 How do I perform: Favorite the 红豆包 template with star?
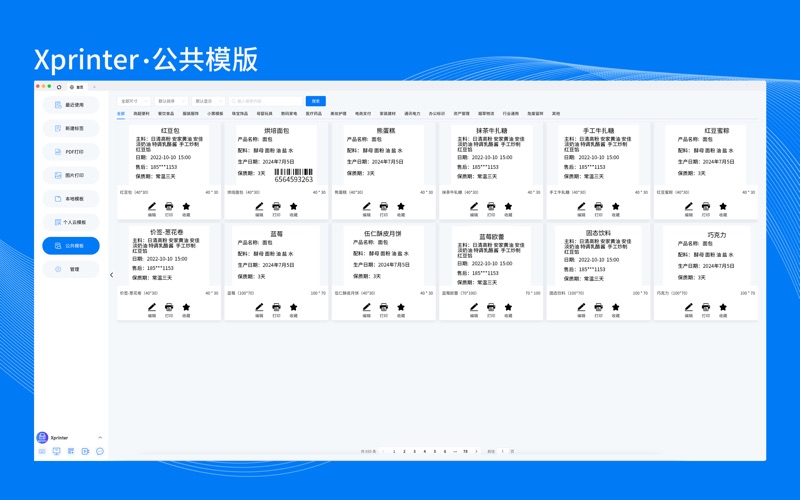coord(186,207)
